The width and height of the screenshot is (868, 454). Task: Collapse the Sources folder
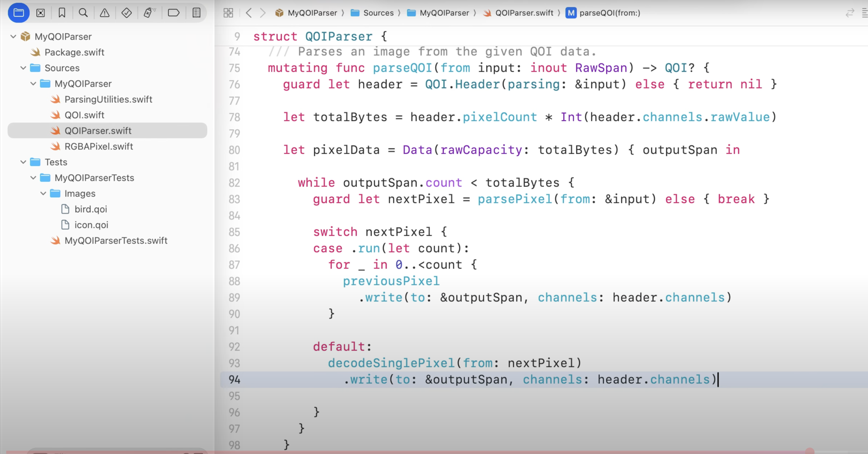23,68
